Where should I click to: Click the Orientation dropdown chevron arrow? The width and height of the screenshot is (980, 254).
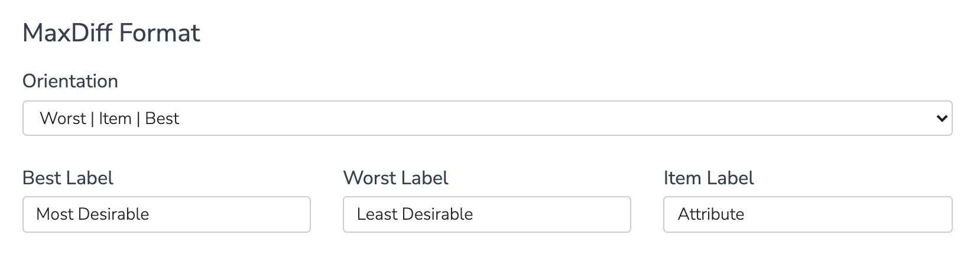[942, 119]
